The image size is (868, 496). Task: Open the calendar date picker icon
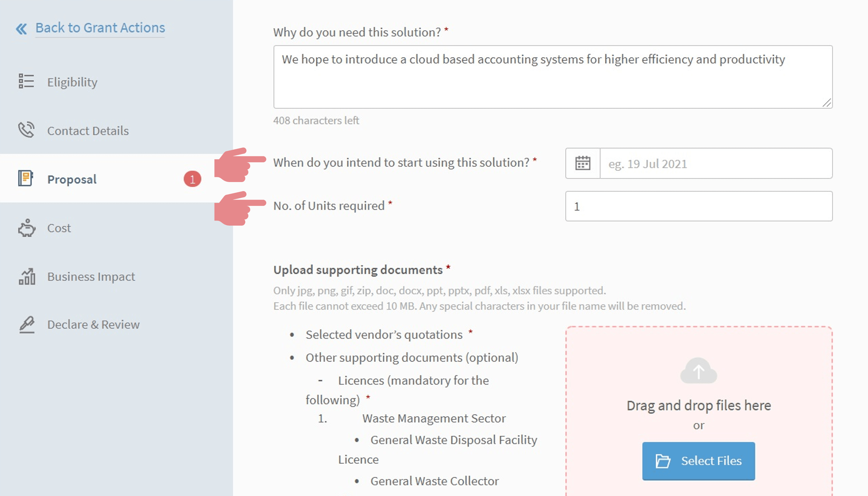[583, 163]
